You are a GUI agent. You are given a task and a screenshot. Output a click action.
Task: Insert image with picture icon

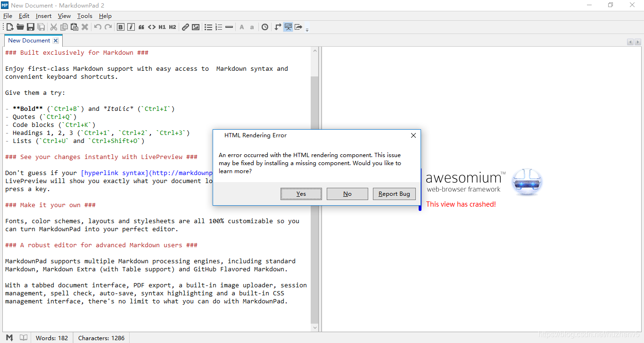196,27
